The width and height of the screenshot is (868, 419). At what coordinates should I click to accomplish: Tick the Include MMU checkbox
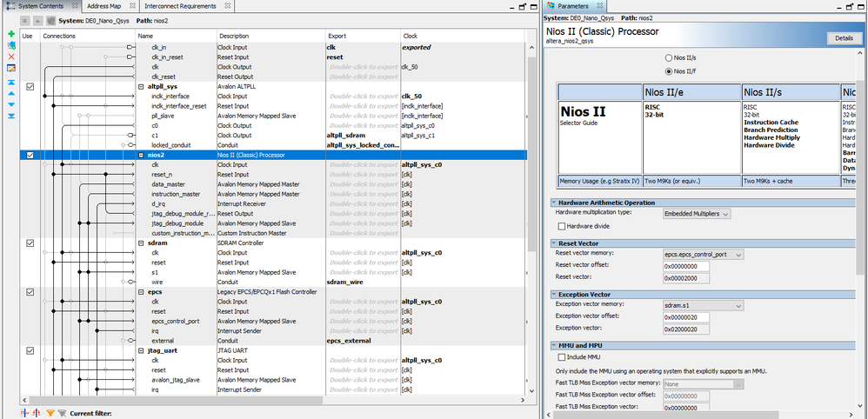pos(561,356)
